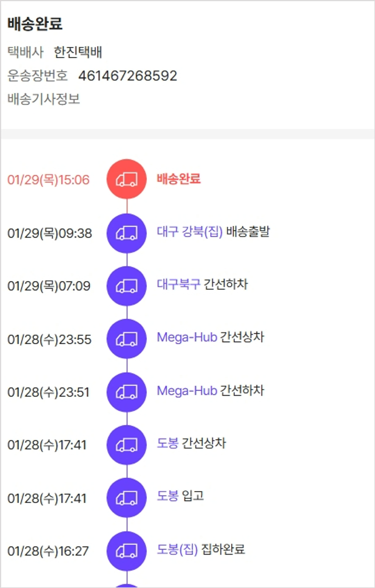Click truck icon beside 대구 강북(집) 배송출발
375x588 pixels.
tap(126, 233)
